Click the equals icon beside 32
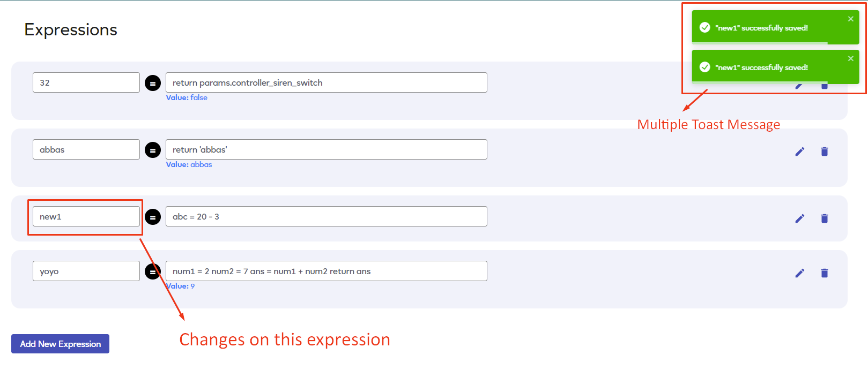Viewport: 868px width, 370px height. [x=153, y=83]
